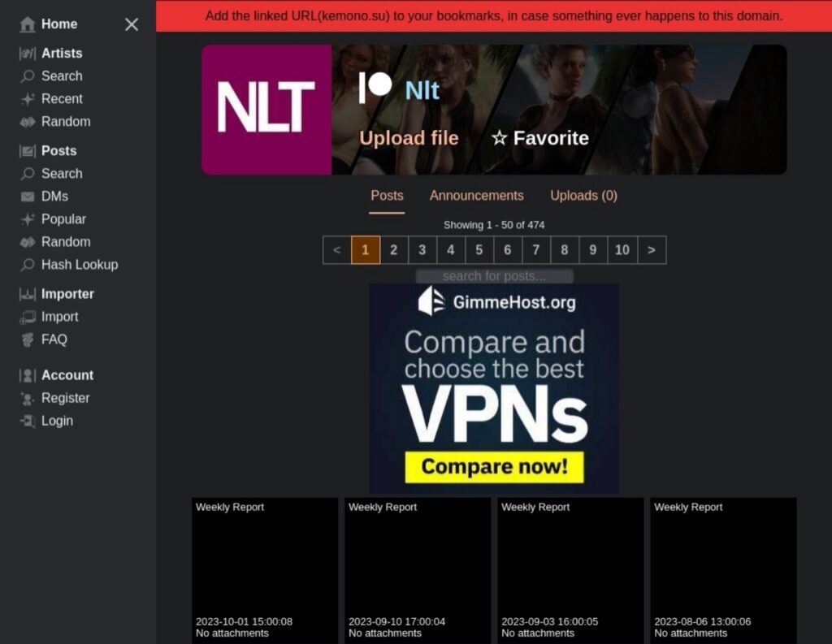The width and height of the screenshot is (832, 644).
Task: Click the NLT avatar image
Action: click(x=266, y=110)
